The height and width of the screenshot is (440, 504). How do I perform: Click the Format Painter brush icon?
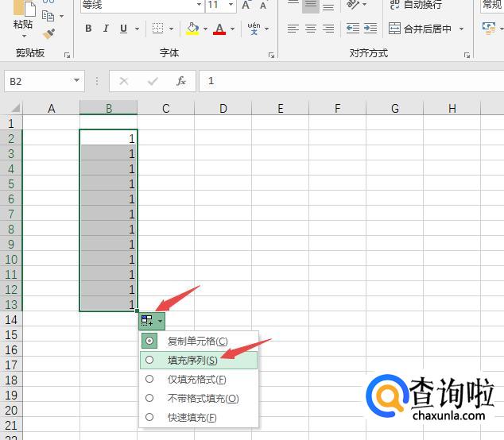click(x=49, y=34)
